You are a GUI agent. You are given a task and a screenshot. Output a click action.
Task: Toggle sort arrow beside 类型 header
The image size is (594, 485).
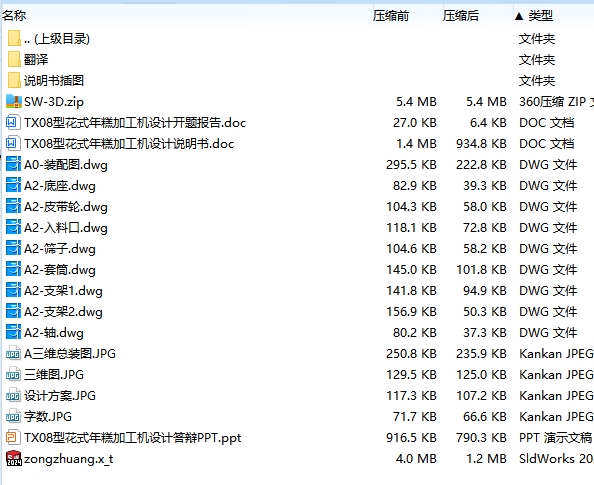coord(519,16)
